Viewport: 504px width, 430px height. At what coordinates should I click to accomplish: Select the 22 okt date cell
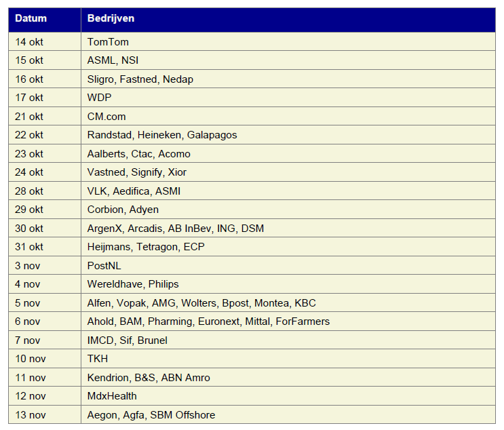tap(29, 135)
